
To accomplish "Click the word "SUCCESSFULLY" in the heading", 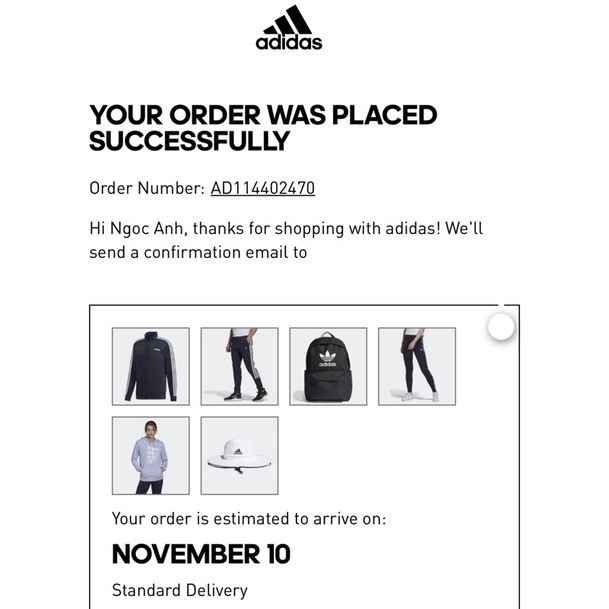I will click(x=189, y=142).
